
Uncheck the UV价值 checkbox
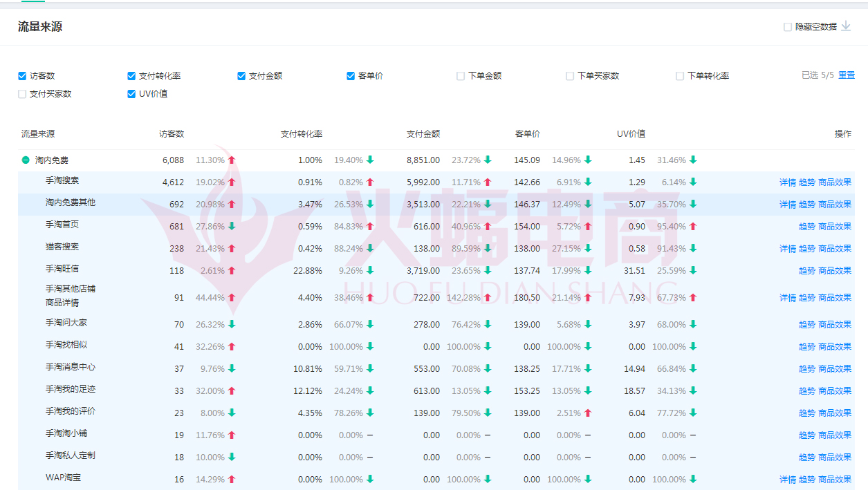coord(131,94)
